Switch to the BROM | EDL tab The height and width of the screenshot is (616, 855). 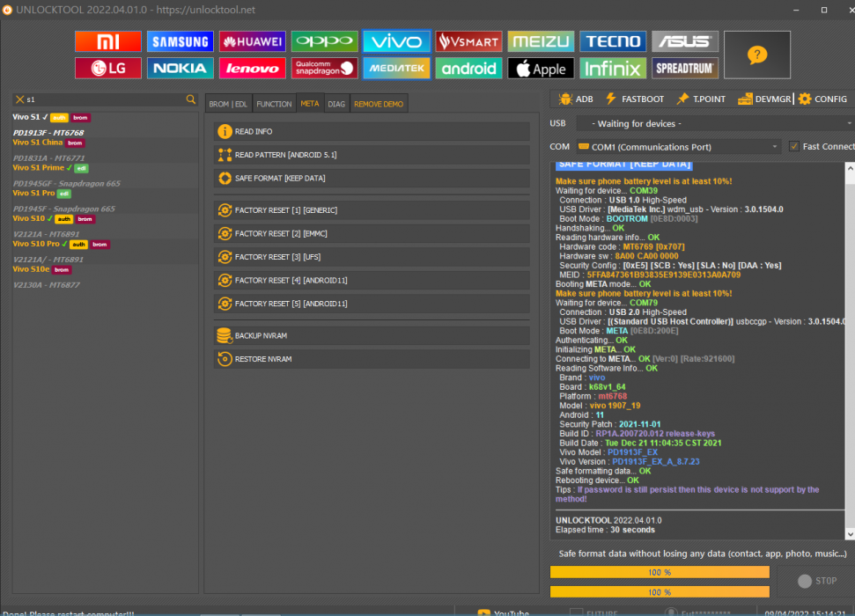(x=228, y=104)
